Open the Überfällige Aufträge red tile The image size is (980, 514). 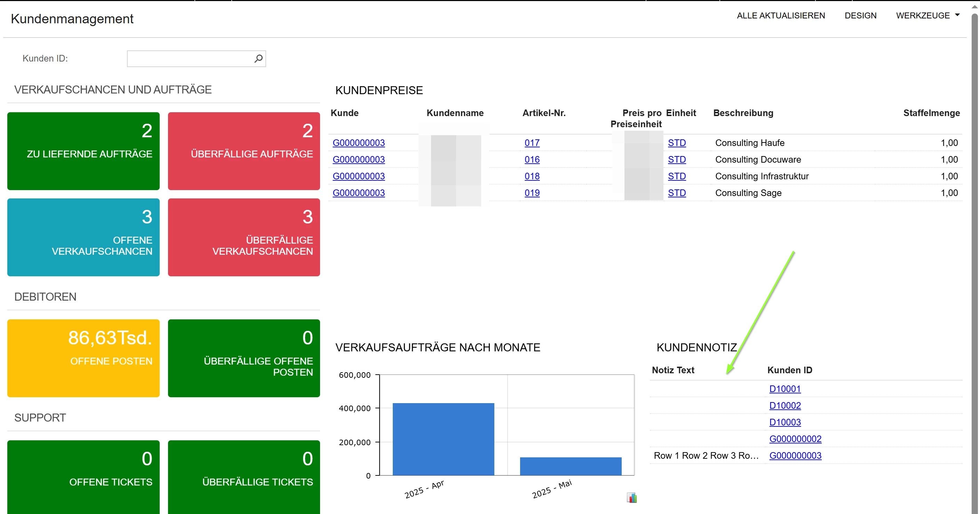click(x=244, y=151)
